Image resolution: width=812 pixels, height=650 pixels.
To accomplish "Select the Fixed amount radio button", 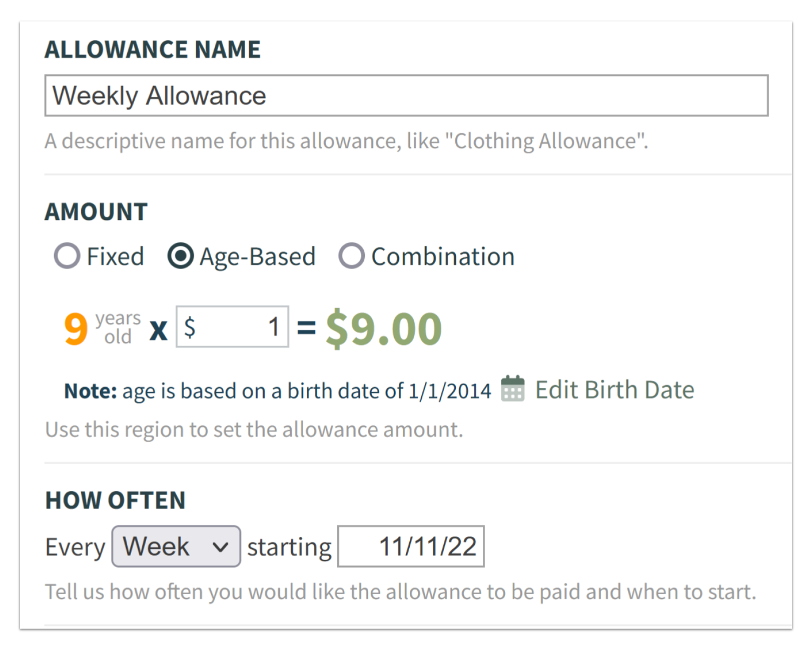I will click(67, 256).
